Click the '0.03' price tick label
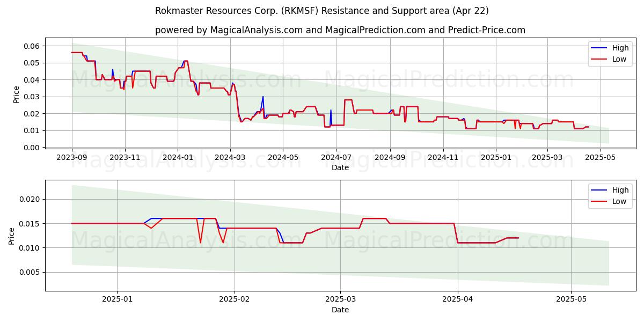Image resolution: width=644 pixels, height=322 pixels. coord(33,97)
